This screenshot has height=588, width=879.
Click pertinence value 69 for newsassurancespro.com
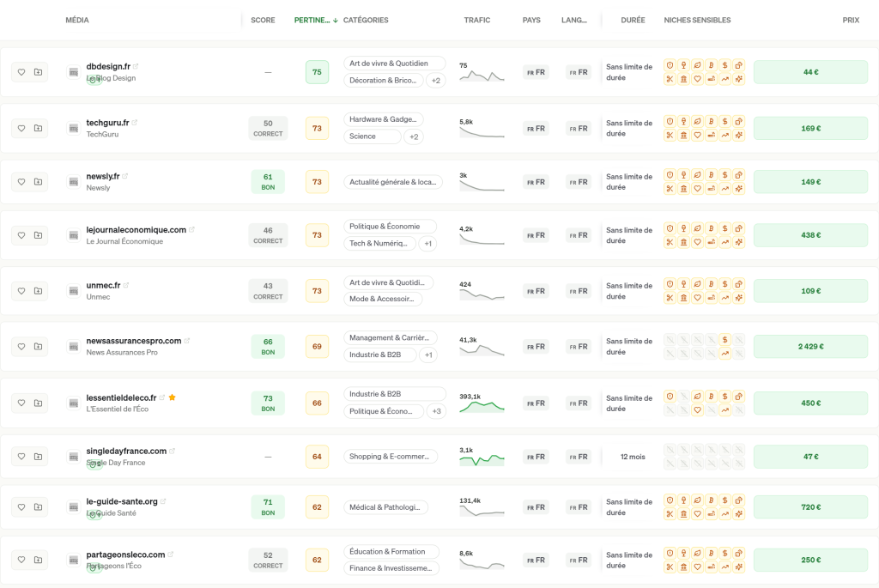(x=317, y=347)
